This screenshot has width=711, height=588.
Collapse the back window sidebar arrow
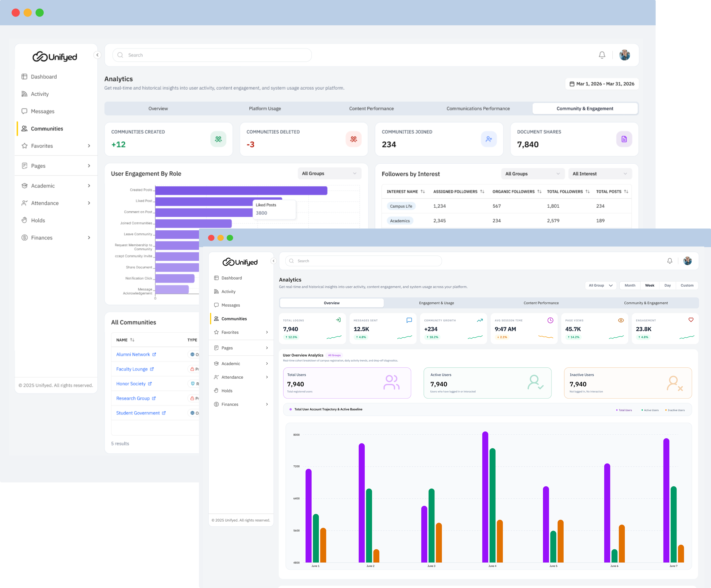coord(98,55)
